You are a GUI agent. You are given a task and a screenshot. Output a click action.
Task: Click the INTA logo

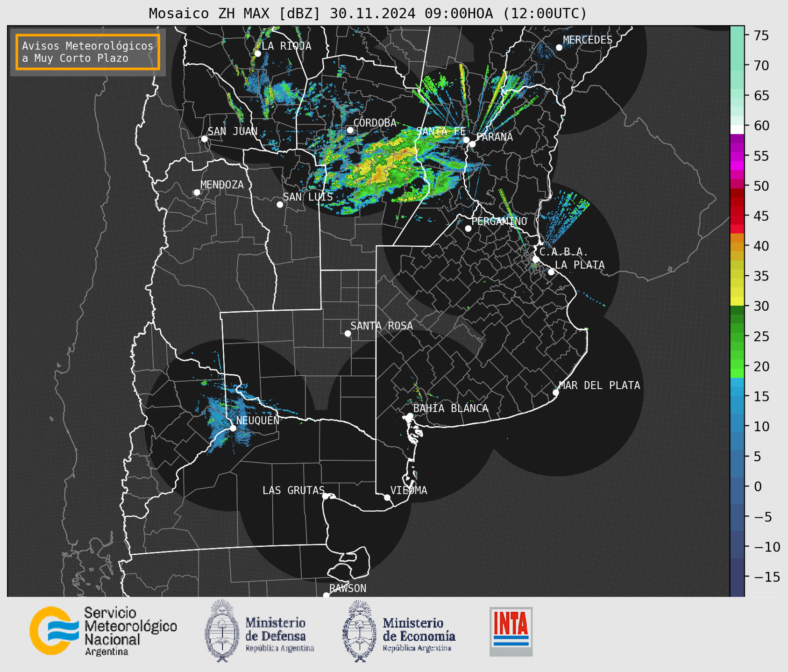[511, 631]
